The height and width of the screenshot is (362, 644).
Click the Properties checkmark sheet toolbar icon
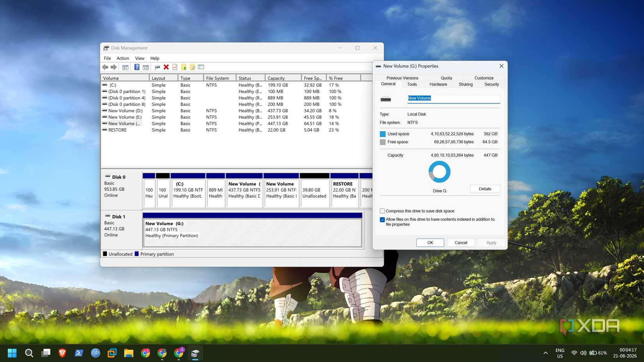(175, 67)
